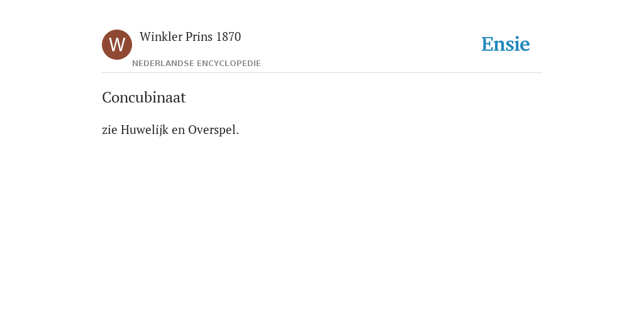Click the year 1870 in the header
This screenshot has height=322, width=644.
click(x=228, y=37)
